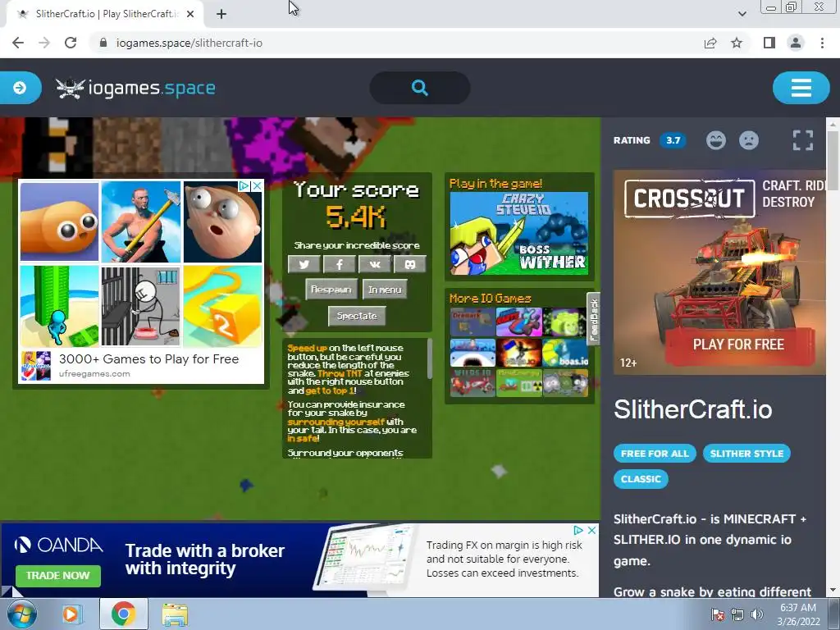This screenshot has width=840, height=630.
Task: Reload the current page
Action: coord(71,43)
